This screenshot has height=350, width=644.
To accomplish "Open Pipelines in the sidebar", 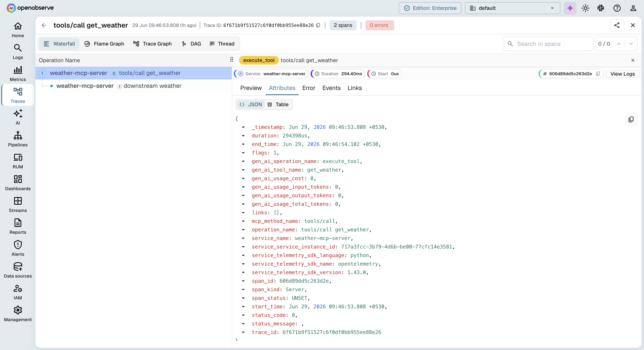I will tap(18, 139).
